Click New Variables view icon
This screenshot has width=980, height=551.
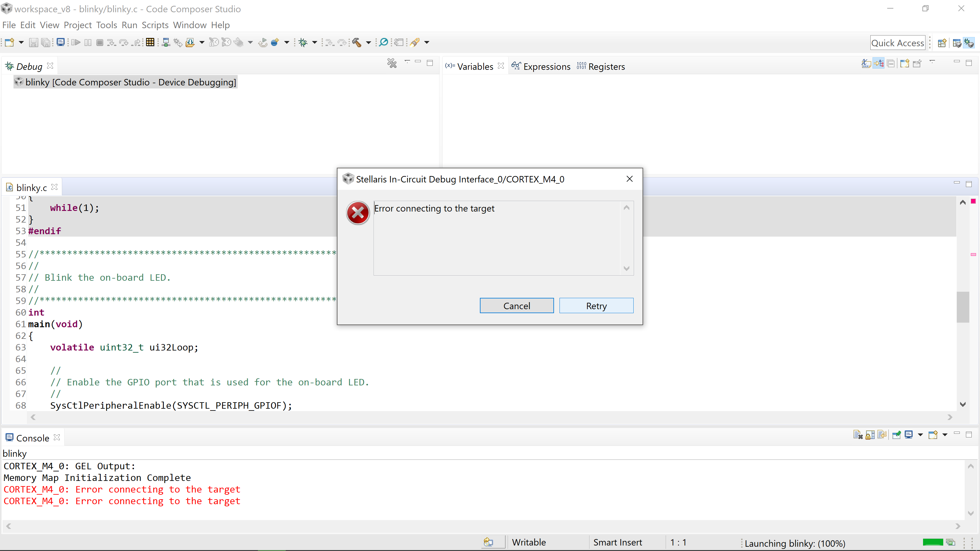[x=905, y=63]
